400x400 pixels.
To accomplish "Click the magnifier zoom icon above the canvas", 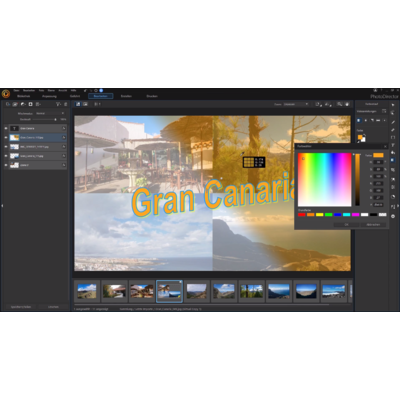I will (340, 104).
